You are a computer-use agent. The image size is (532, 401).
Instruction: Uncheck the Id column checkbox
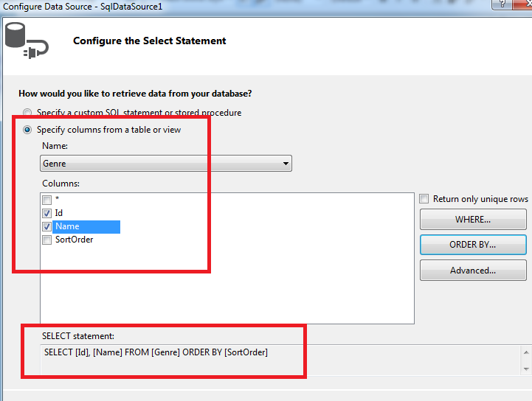pyautogui.click(x=47, y=213)
